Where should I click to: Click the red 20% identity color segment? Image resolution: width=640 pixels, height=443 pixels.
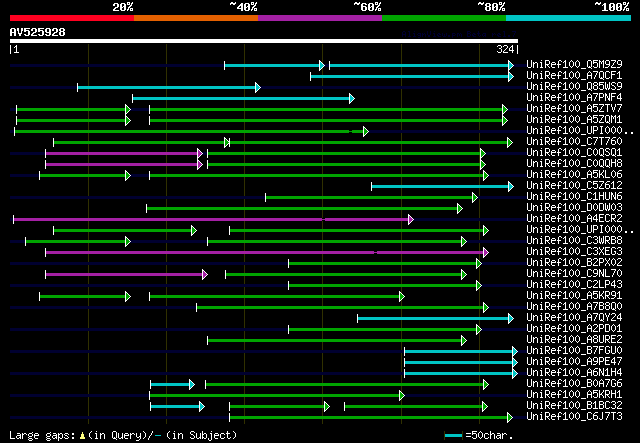point(72,18)
